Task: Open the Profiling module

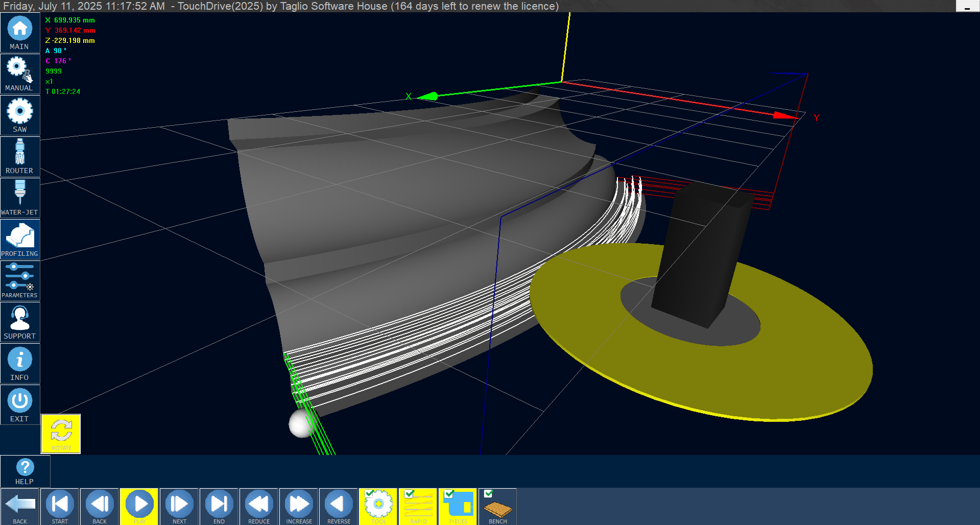Action: coord(20,240)
